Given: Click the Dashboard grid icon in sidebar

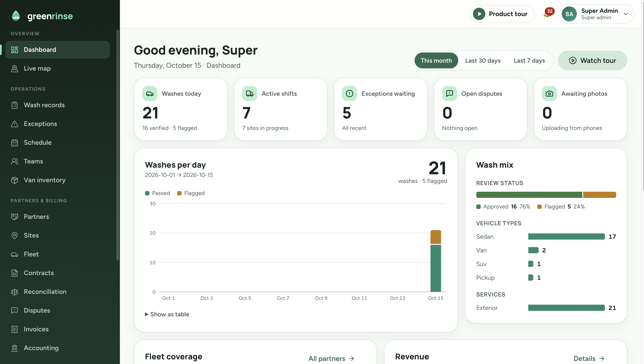Looking at the screenshot, I should click(15, 50).
